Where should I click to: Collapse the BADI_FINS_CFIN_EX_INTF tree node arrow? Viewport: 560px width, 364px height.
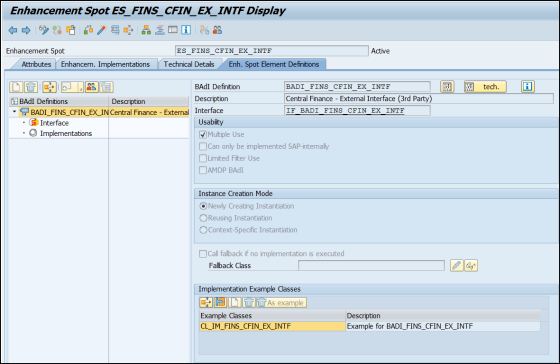coord(14,112)
